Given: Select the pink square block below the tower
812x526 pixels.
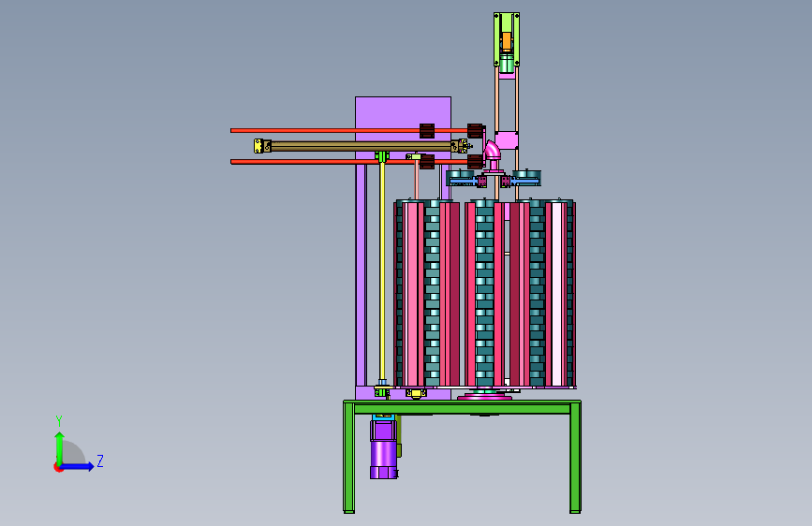Looking at the screenshot, I should (x=507, y=139).
